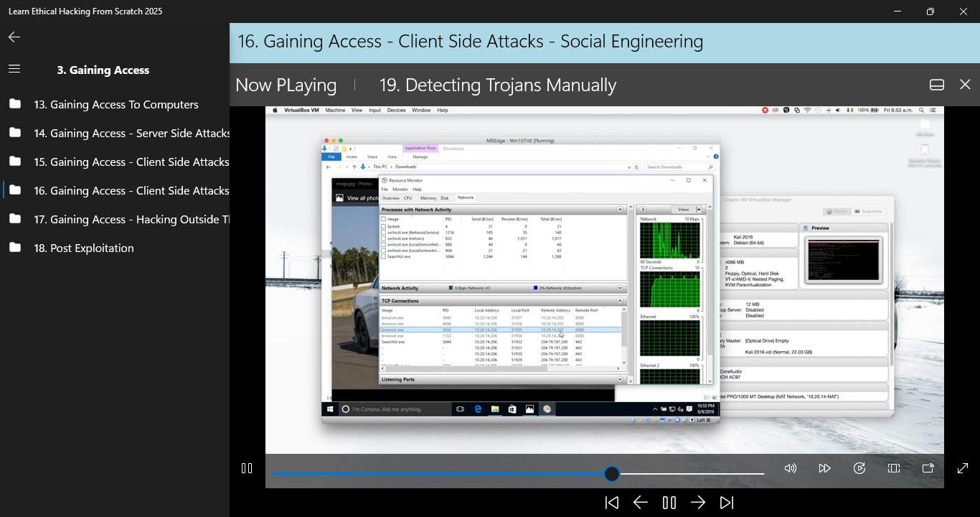Open the hamburger navigation menu
This screenshot has width=980, height=517.
tap(14, 68)
